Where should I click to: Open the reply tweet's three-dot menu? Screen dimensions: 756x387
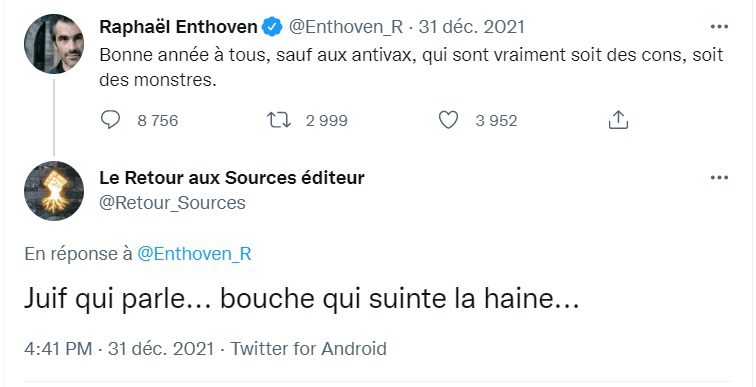tap(719, 178)
